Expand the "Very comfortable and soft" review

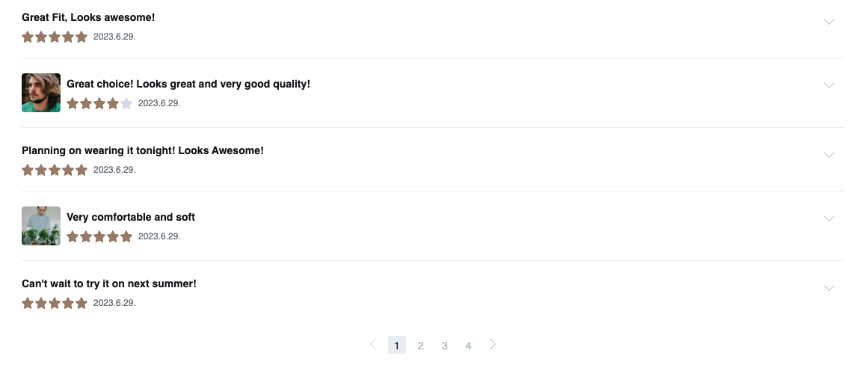click(x=828, y=218)
